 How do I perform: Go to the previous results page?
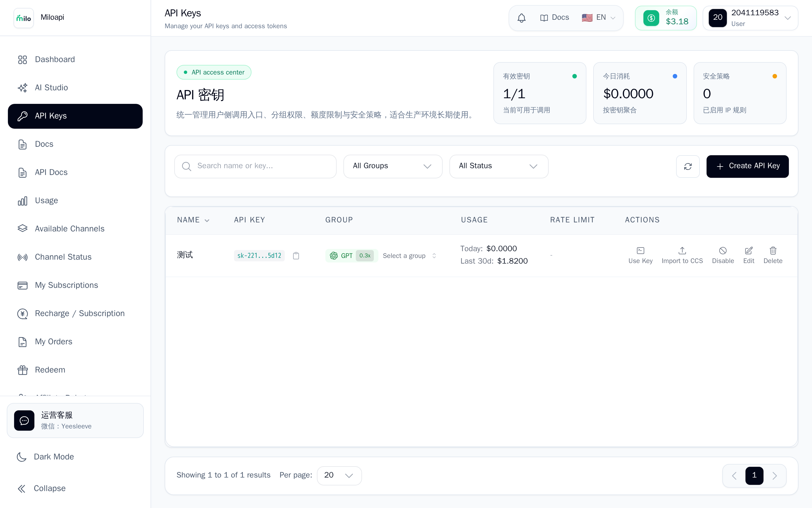pos(734,476)
